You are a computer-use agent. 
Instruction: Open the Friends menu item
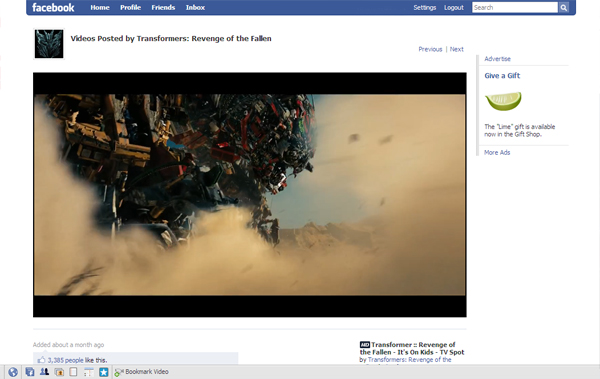point(163,7)
